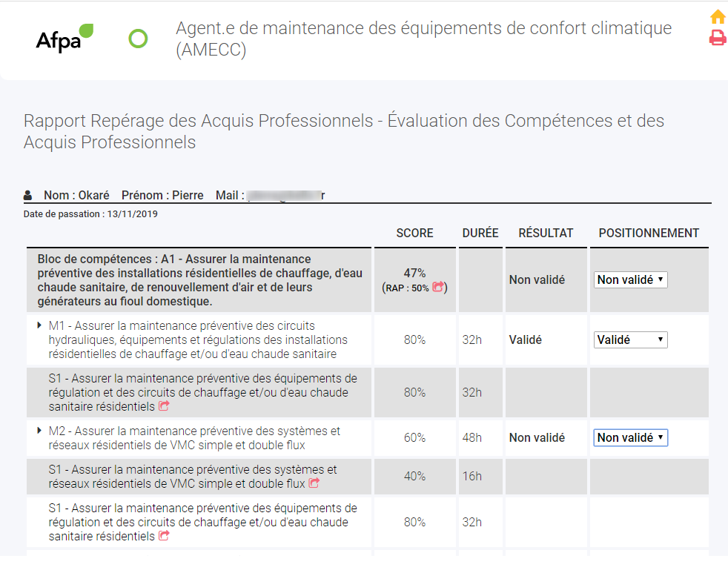
Task: Click the Bloc de compétences A1 title
Action: [199, 280]
